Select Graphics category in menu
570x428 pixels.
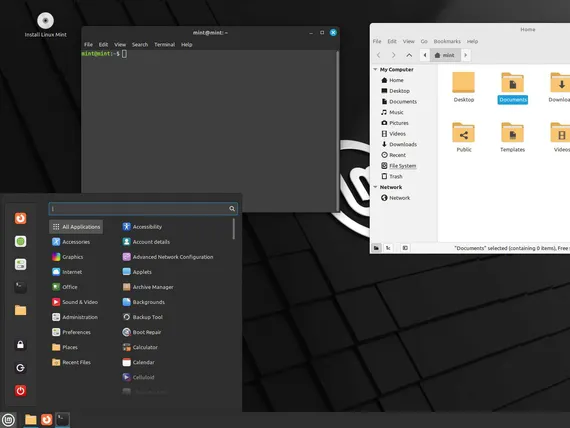point(68,257)
